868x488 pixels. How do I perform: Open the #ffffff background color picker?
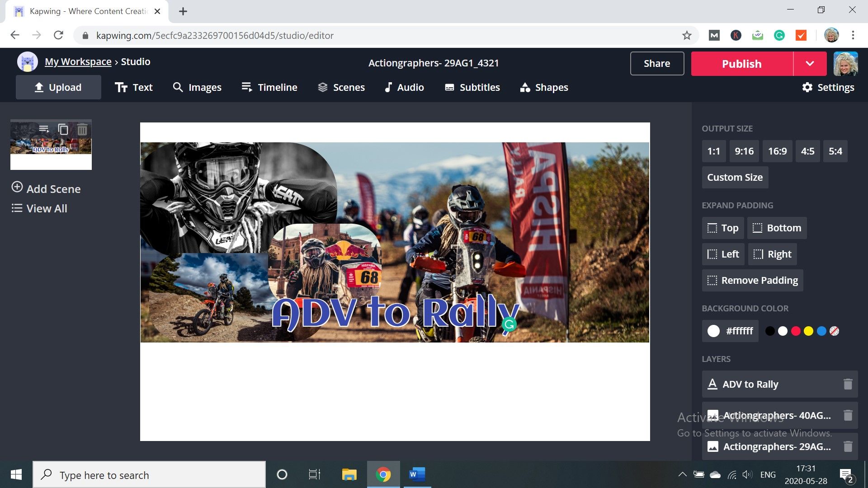click(x=730, y=331)
